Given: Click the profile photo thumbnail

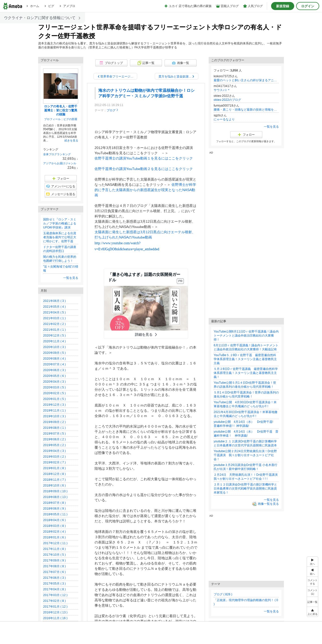Looking at the screenshot, I should (61, 86).
